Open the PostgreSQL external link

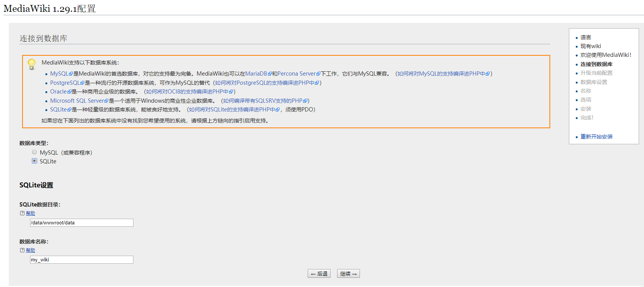point(67,83)
